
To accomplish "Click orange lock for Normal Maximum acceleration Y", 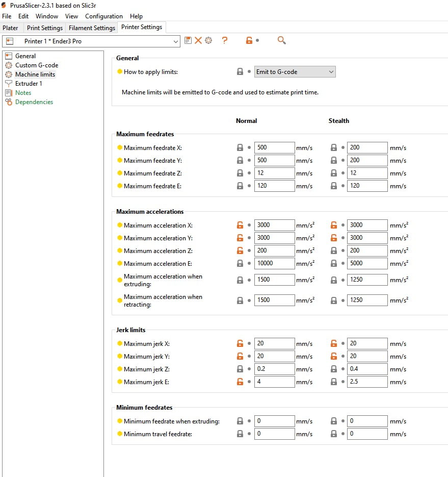I will 240,238.
